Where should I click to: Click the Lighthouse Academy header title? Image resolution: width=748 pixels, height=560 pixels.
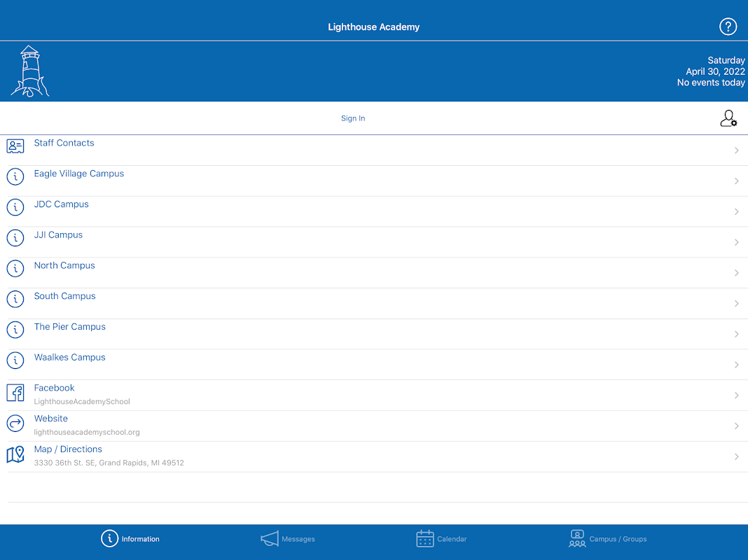pyautogui.click(x=373, y=27)
